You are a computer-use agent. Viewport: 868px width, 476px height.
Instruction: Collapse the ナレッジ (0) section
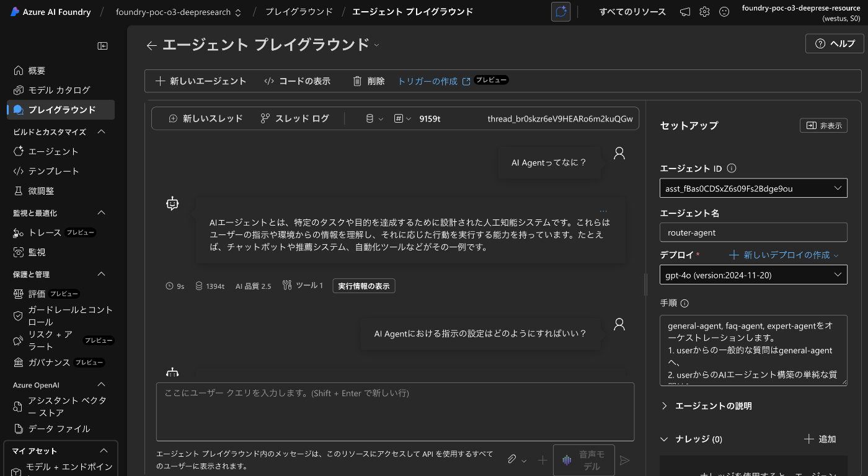(x=691, y=439)
